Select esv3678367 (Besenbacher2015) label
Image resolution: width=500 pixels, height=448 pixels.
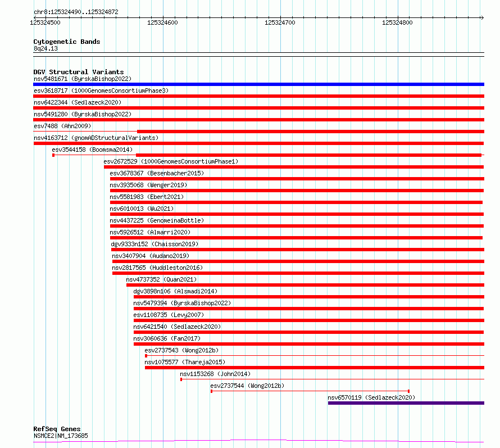(157, 173)
